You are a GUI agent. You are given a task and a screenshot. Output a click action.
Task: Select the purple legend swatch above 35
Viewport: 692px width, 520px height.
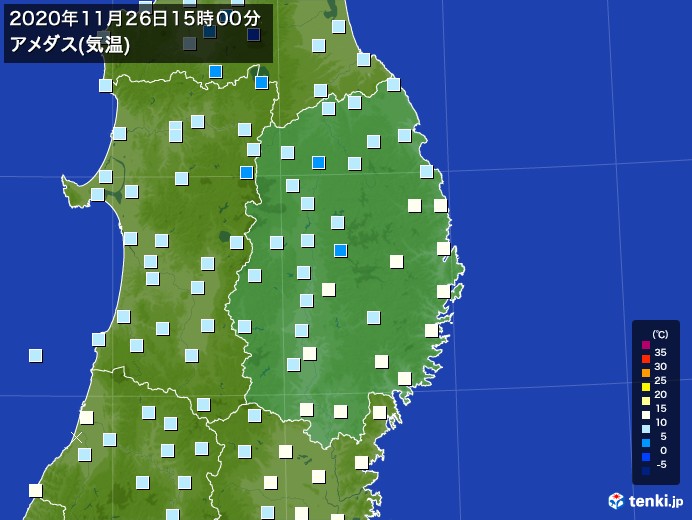tap(646, 345)
